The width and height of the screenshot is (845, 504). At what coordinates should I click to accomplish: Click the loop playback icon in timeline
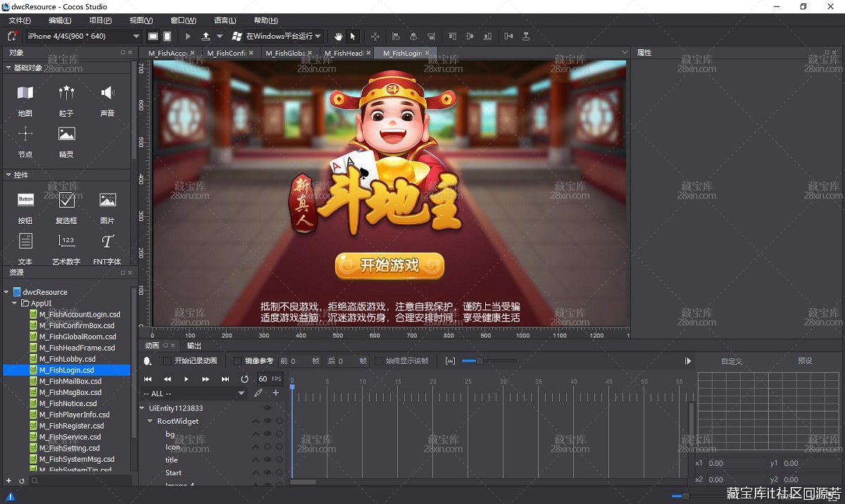click(244, 379)
